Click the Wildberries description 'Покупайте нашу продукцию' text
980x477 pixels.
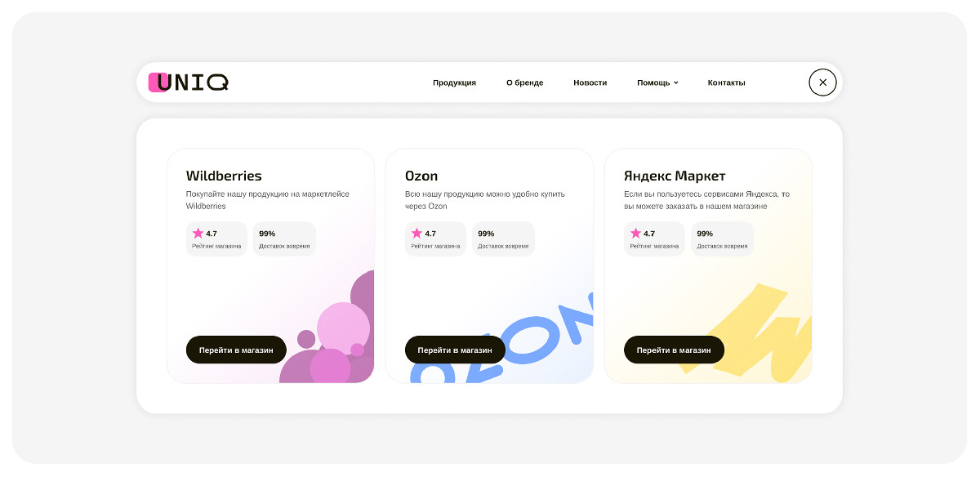pos(268,200)
